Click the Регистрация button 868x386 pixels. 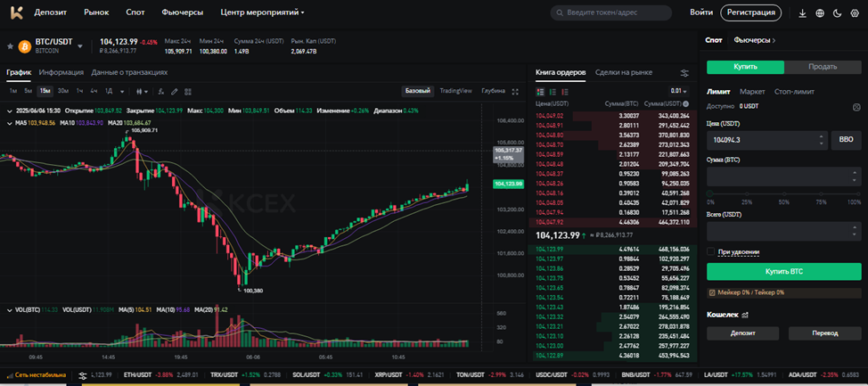click(x=750, y=12)
